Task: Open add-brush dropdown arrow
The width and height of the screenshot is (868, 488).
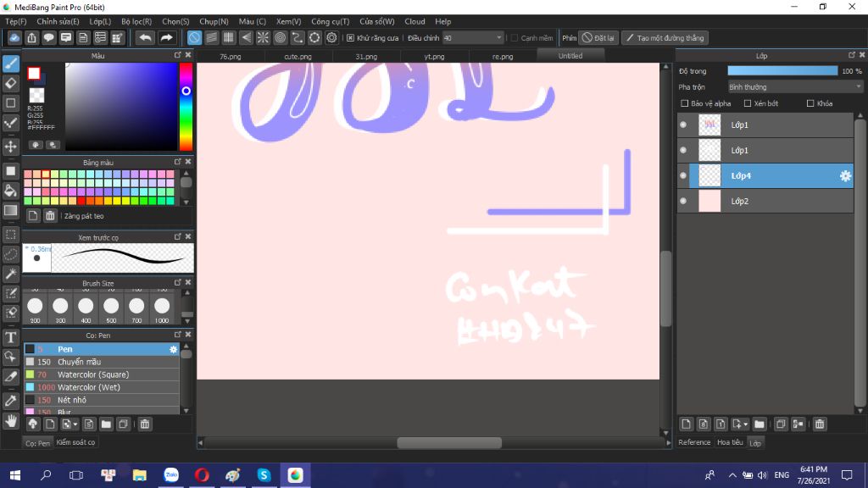Action: point(75,424)
